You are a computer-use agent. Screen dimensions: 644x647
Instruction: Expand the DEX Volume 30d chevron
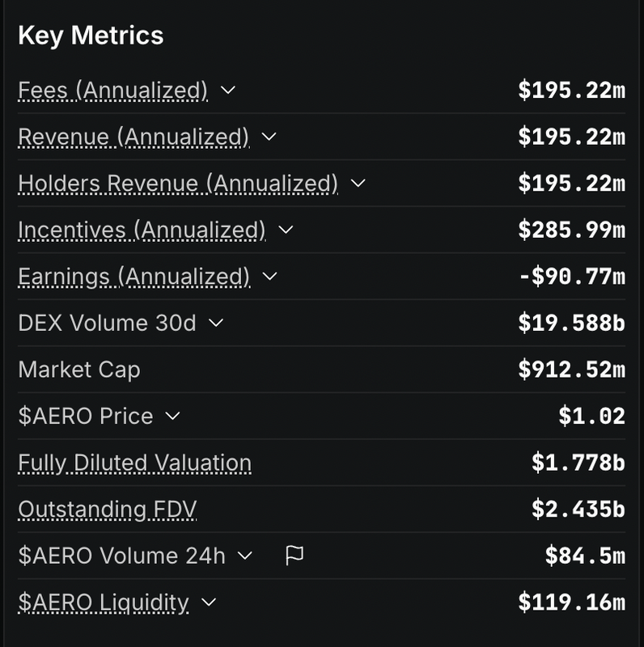tap(216, 323)
